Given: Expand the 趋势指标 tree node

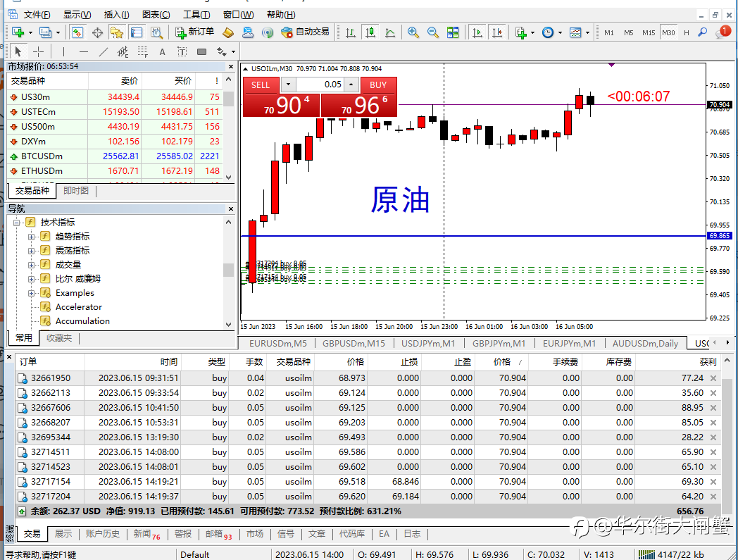Looking at the screenshot, I should pyautogui.click(x=31, y=237).
